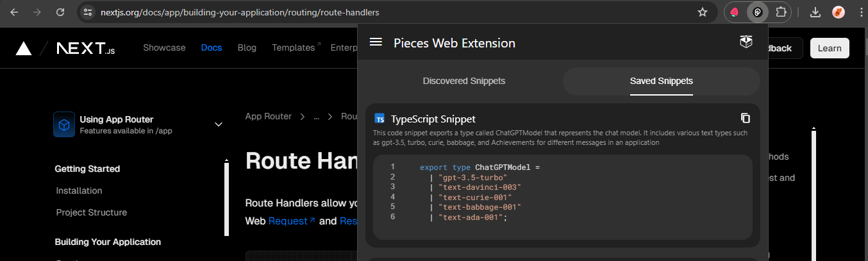Screen dimensions: 868x261
Task: Click the browser back arrow
Action: 15,12
